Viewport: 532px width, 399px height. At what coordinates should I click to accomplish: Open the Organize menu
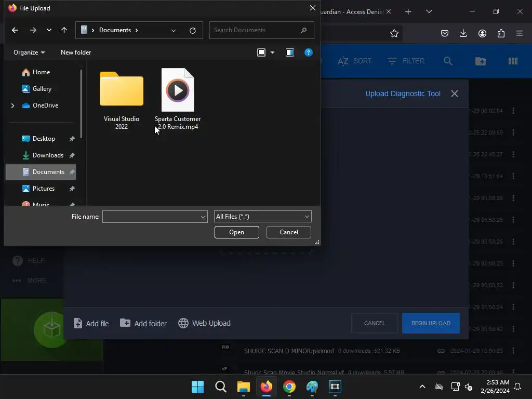(x=29, y=52)
